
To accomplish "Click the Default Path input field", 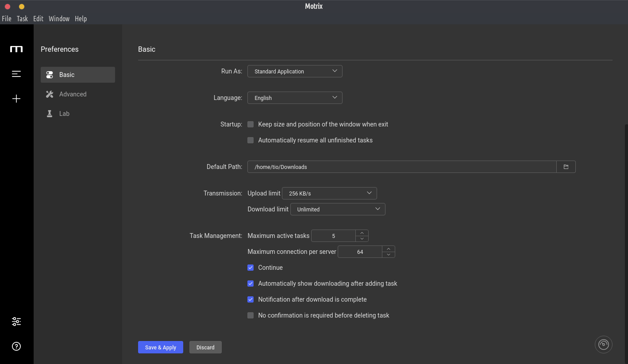I will coord(401,167).
